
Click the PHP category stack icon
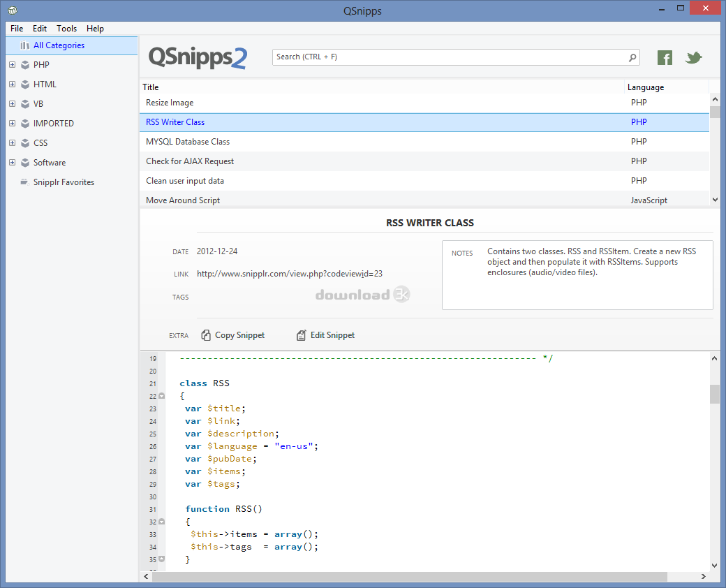point(25,65)
